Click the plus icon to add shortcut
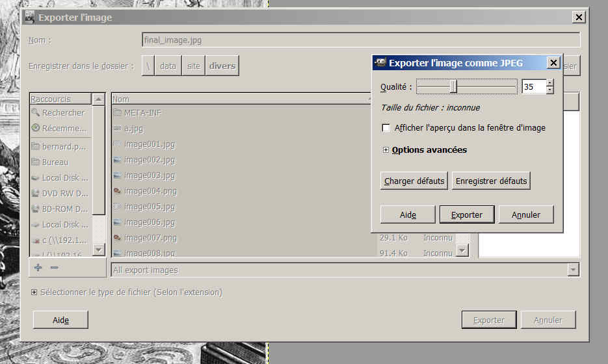This screenshot has width=608, height=364. [38, 267]
